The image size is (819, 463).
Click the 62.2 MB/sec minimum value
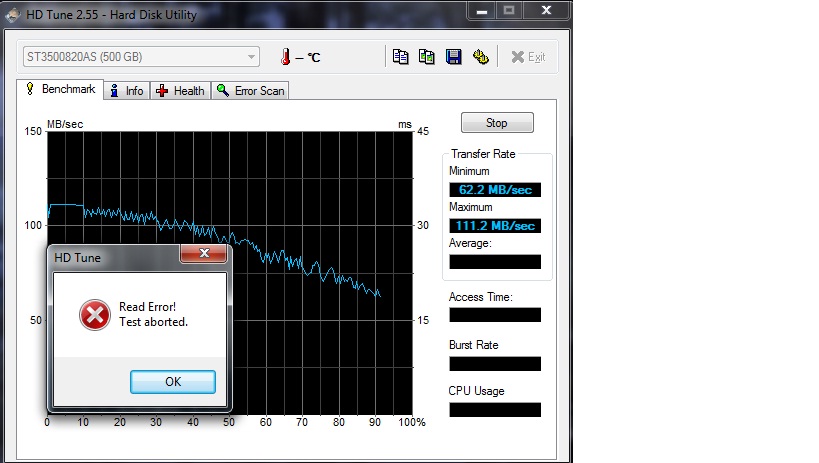[x=495, y=190]
